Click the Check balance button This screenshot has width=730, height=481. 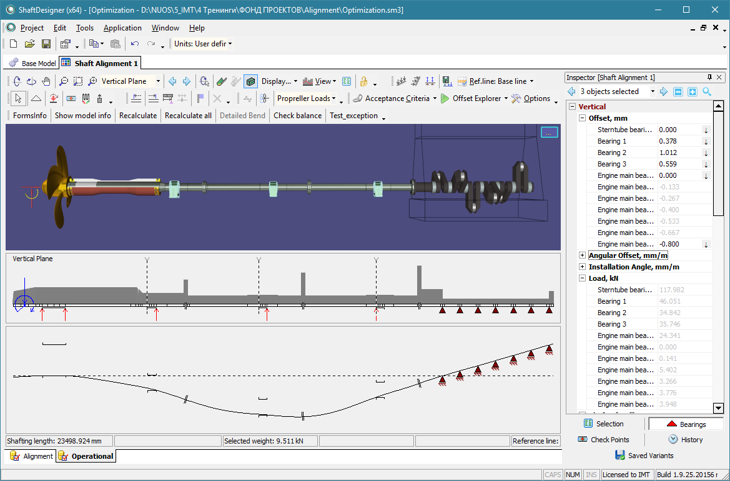click(297, 115)
